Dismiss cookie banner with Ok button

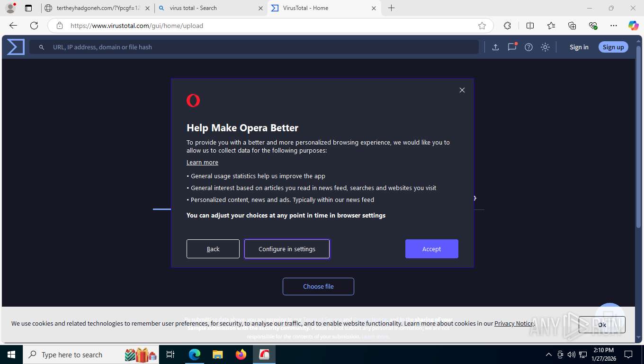click(x=602, y=325)
